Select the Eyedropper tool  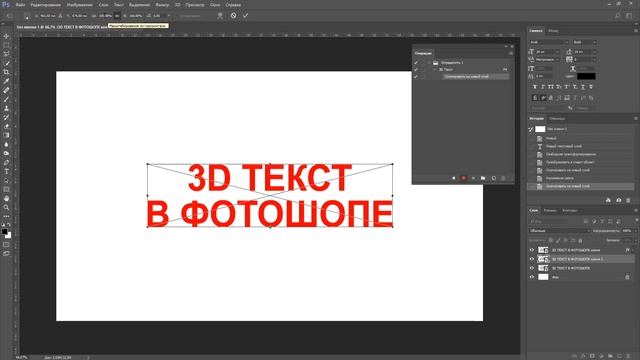coord(6,81)
